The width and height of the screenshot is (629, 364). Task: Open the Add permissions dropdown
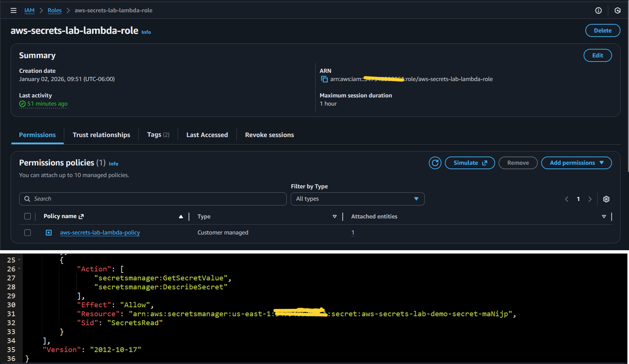[576, 163]
